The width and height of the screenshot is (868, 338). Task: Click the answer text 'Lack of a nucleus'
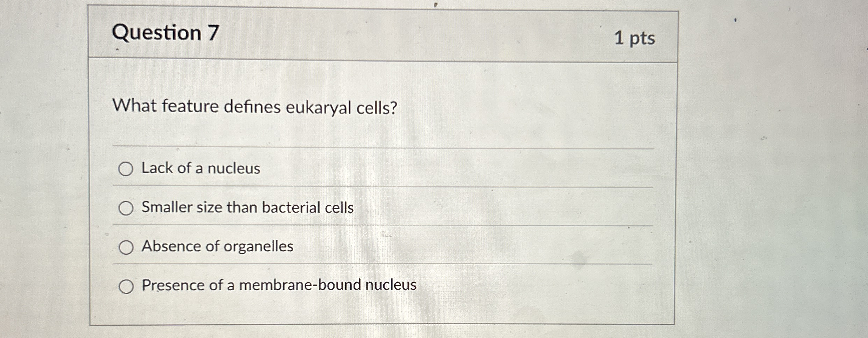200,169
